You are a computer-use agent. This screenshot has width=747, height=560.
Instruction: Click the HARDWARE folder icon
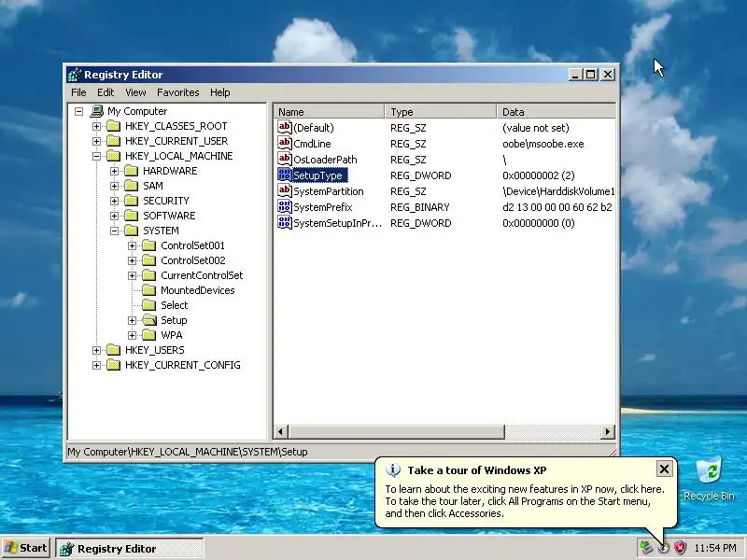(131, 171)
